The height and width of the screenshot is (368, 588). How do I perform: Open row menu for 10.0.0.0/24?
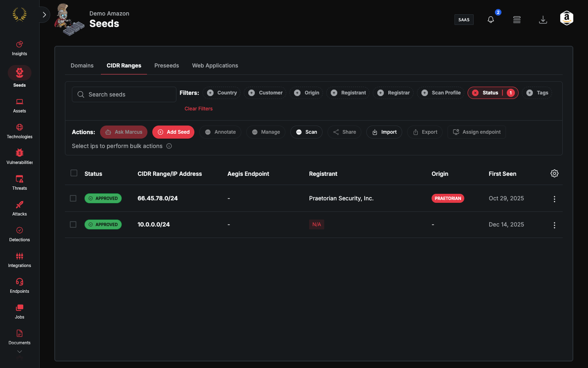[x=555, y=225]
